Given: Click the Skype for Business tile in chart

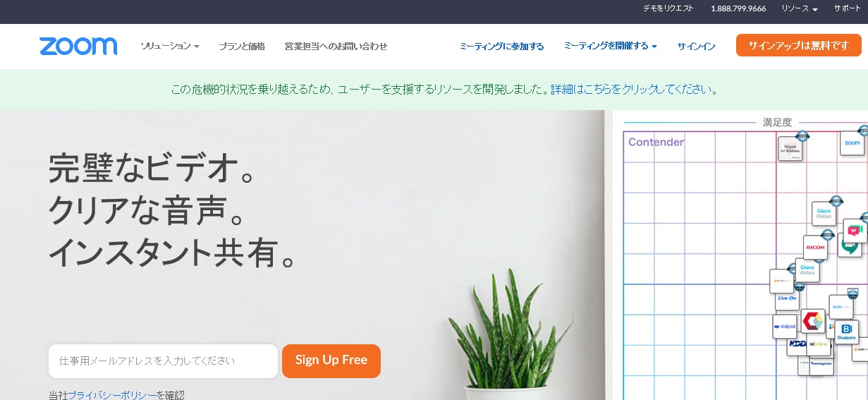Looking at the screenshot, I should click(x=790, y=148).
